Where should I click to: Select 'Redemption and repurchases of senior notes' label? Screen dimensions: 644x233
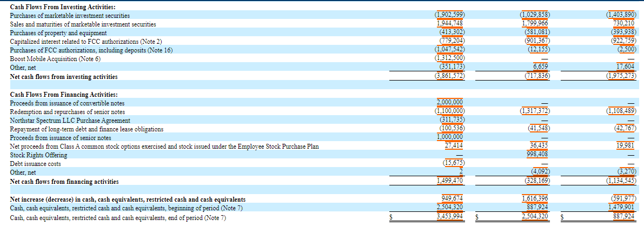point(68,112)
